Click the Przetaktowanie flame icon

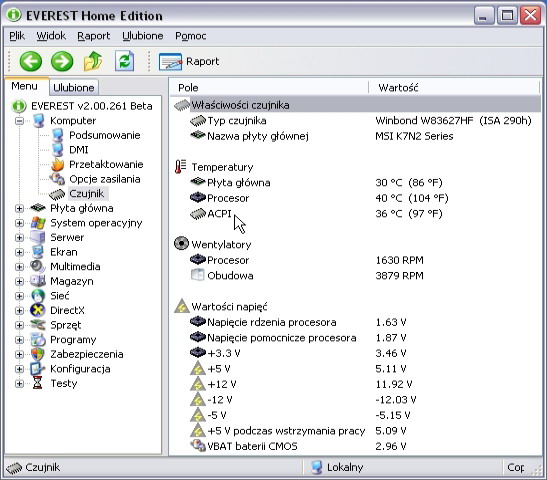click(x=58, y=164)
